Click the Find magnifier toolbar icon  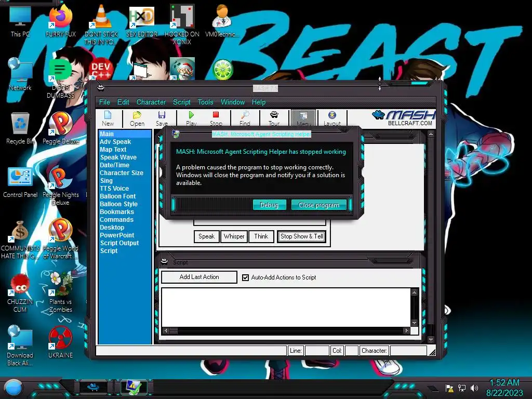245,115
